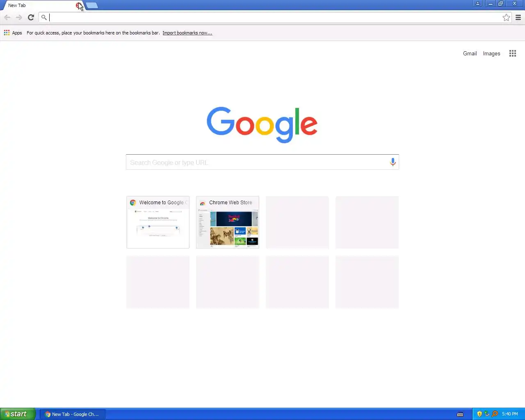Start voice search with the microphone icon

pyautogui.click(x=393, y=162)
